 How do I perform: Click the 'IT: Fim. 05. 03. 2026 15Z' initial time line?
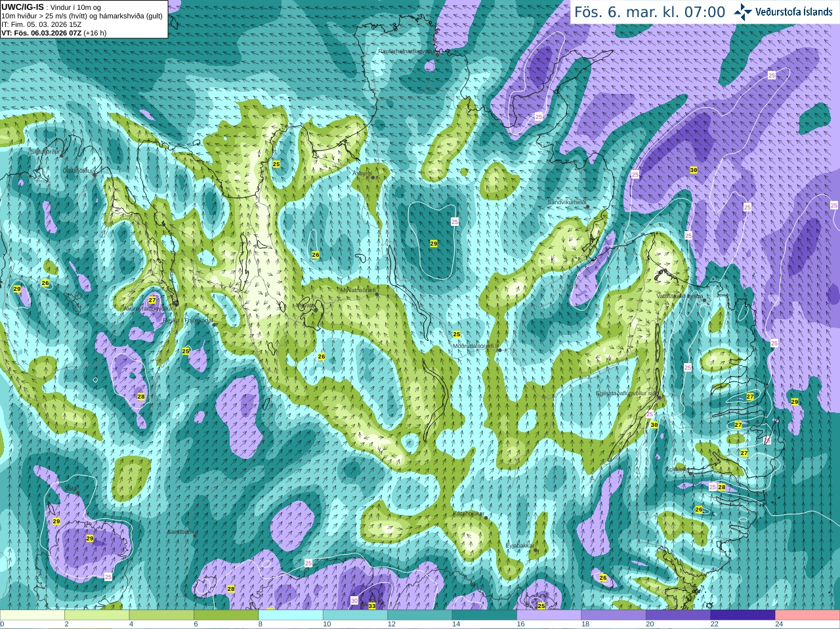[41, 24]
